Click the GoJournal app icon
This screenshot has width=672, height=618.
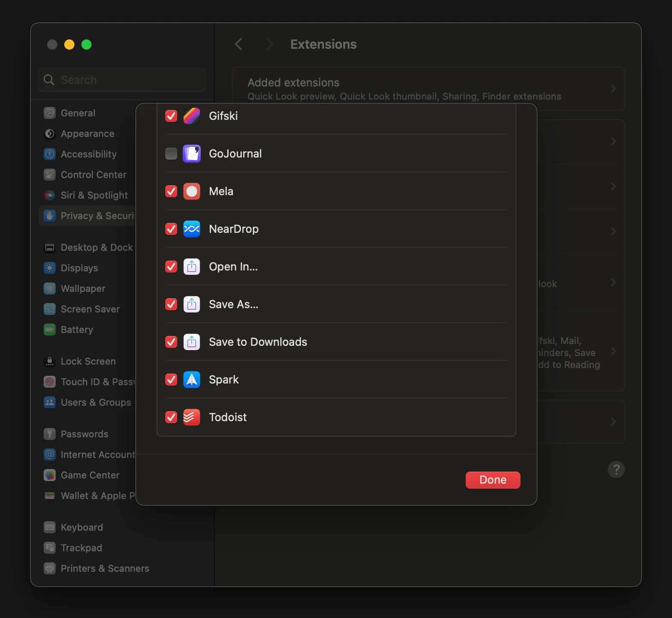click(191, 154)
